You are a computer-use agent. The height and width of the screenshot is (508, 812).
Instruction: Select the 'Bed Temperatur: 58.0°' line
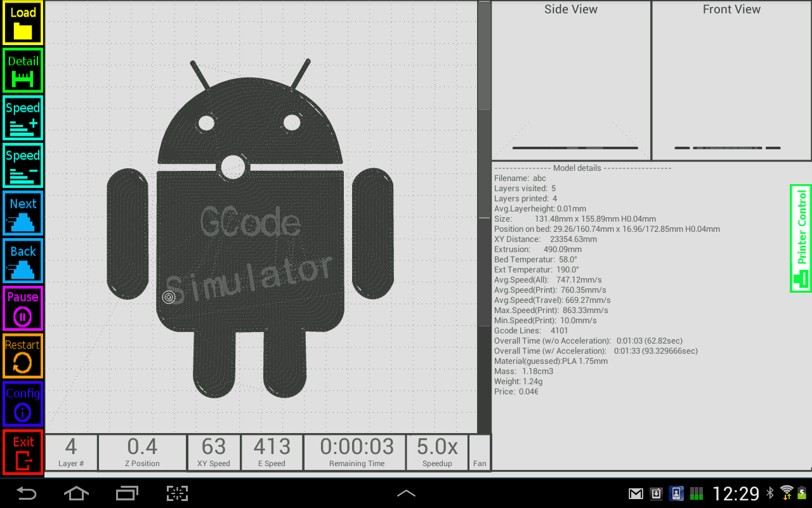pyautogui.click(x=535, y=260)
